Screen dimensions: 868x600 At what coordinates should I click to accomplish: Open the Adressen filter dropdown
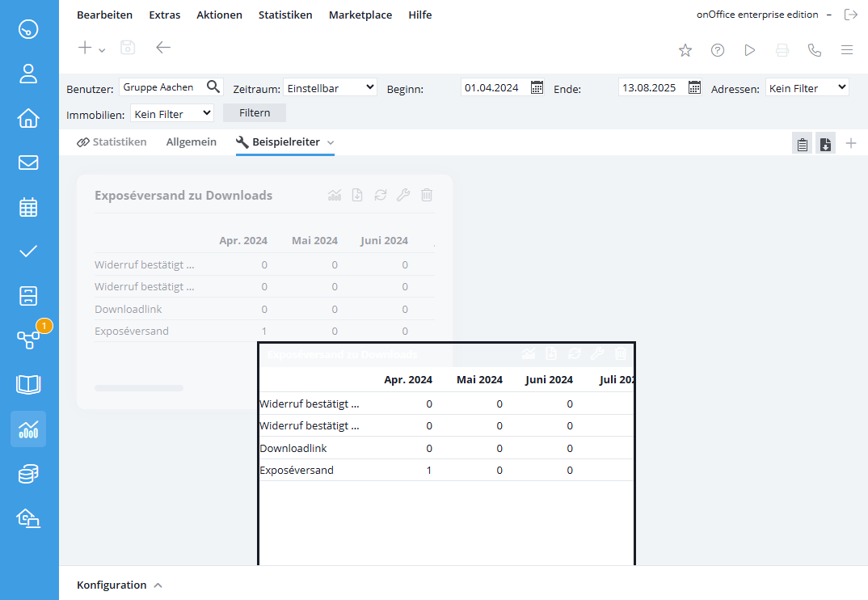click(x=807, y=87)
